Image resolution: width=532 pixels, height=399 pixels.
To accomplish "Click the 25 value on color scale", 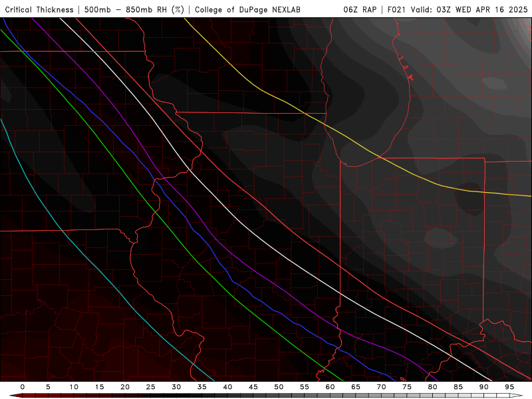I will 151,387.
